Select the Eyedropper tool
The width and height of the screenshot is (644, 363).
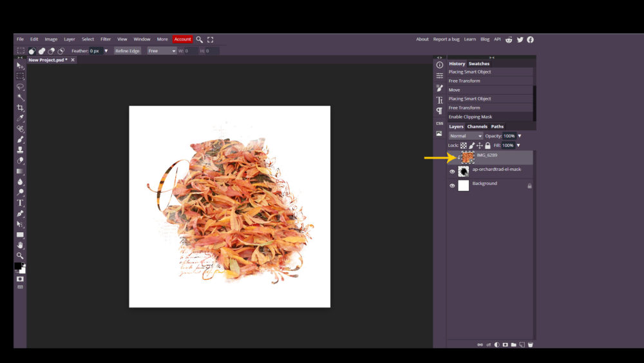click(20, 118)
